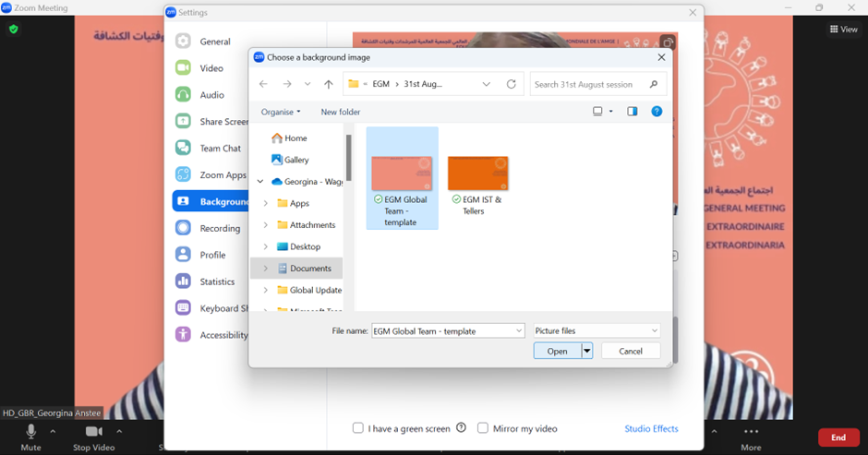Open the File name combo dropdown
The width and height of the screenshot is (868, 455).
pyautogui.click(x=519, y=331)
